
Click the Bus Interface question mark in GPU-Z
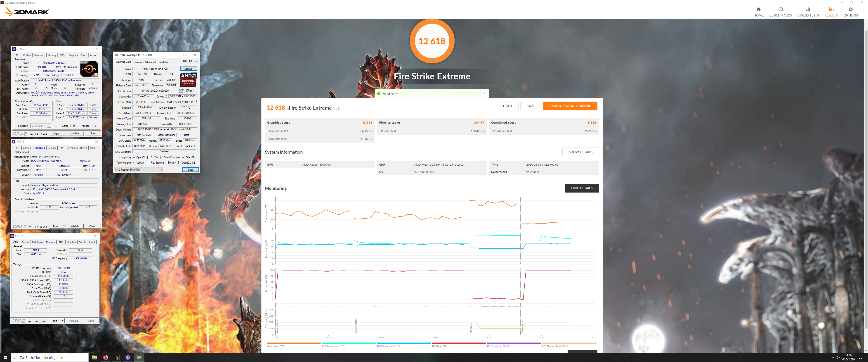point(196,102)
